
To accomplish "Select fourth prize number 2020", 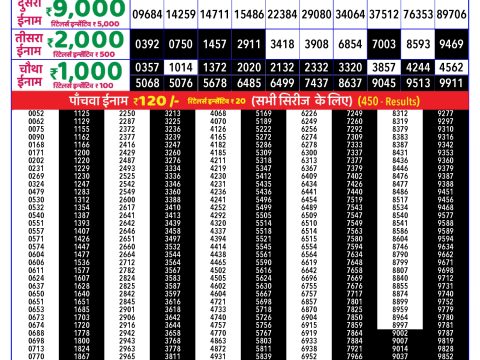I will (x=249, y=68).
